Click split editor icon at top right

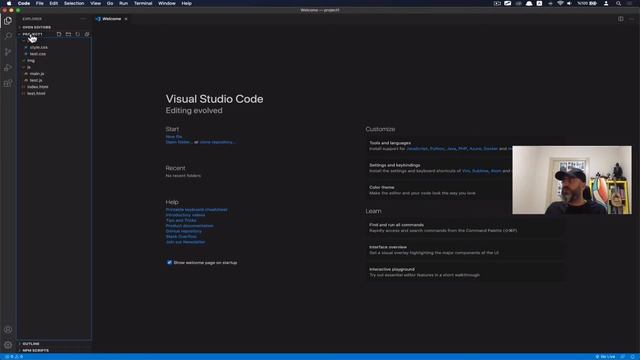pyautogui.click(x=620, y=19)
